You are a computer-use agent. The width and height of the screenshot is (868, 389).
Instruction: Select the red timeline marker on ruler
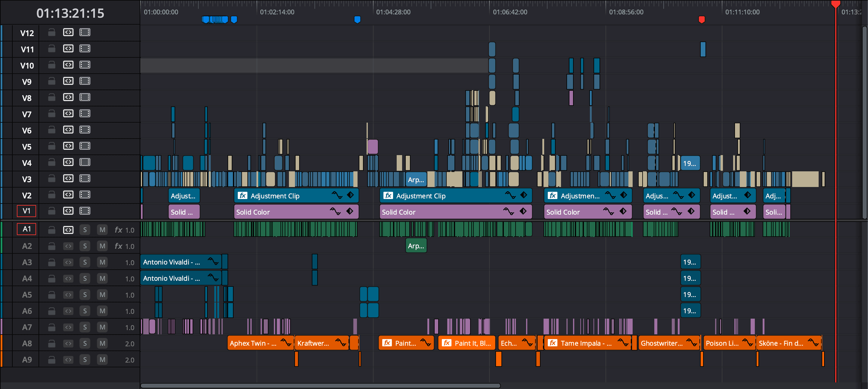tap(702, 20)
